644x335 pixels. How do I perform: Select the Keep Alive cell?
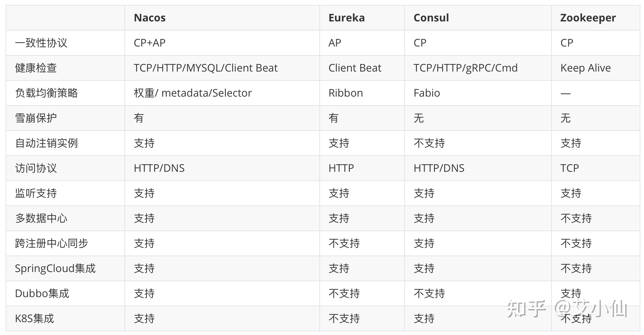pyautogui.click(x=585, y=68)
